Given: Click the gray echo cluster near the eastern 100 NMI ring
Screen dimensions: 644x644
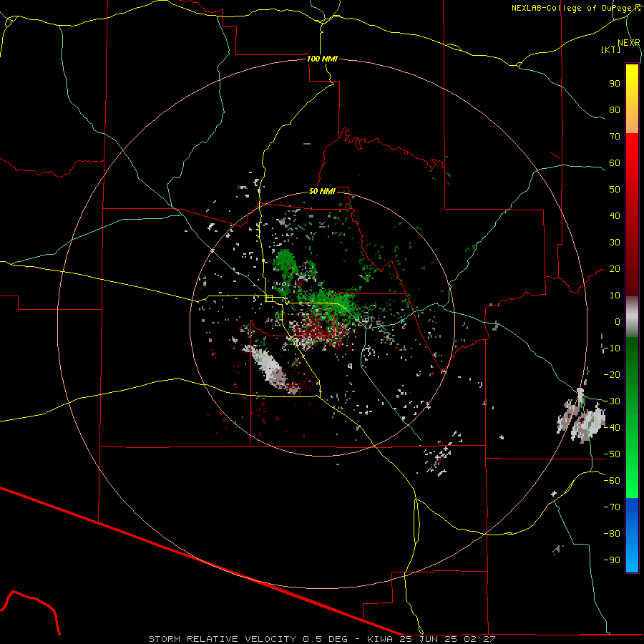Looking at the screenshot, I should click(x=581, y=417).
